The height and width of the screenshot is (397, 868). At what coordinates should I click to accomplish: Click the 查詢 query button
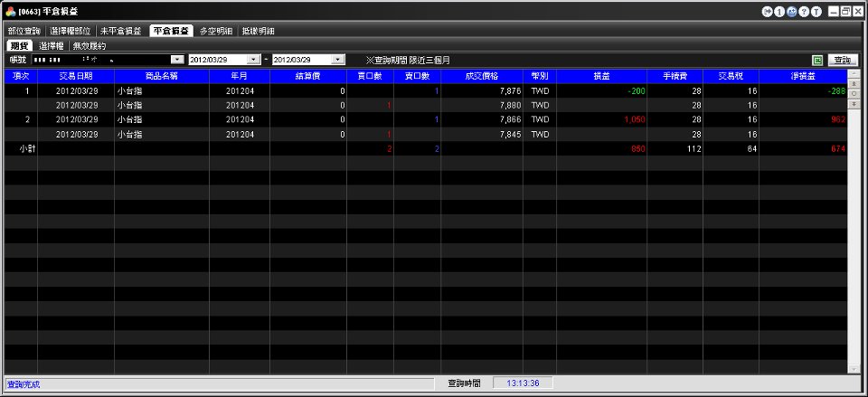click(x=843, y=61)
